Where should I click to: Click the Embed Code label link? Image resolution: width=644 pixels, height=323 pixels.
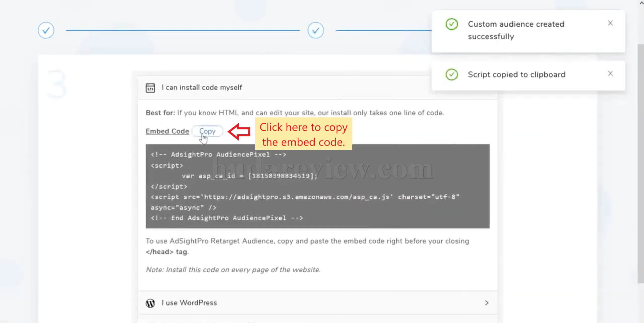(x=167, y=131)
